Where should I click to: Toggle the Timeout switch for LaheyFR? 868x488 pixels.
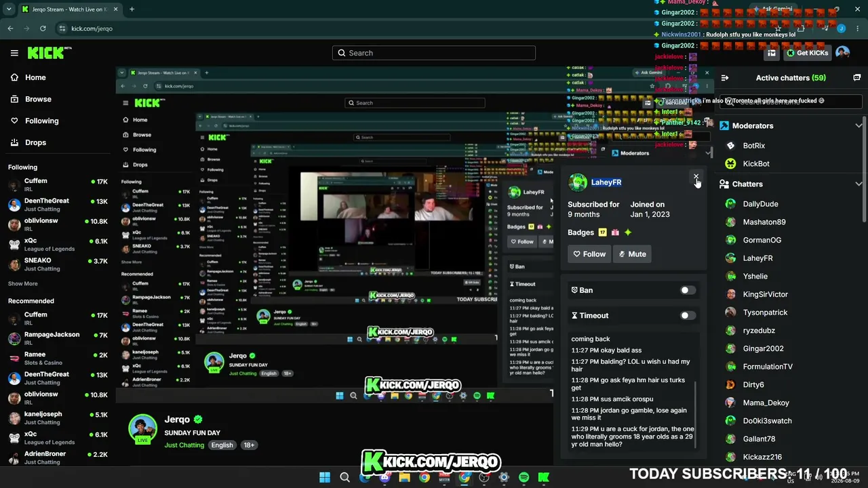[x=688, y=315]
